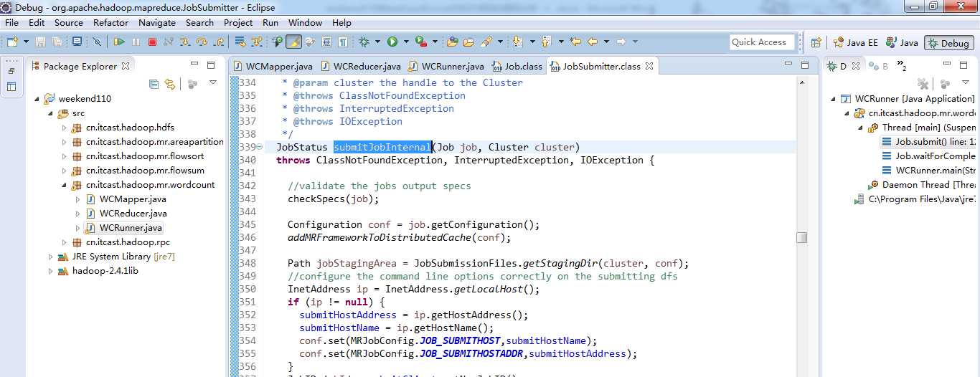980x377 pixels.
Task: Click the Step Over icon
Action: [202, 42]
